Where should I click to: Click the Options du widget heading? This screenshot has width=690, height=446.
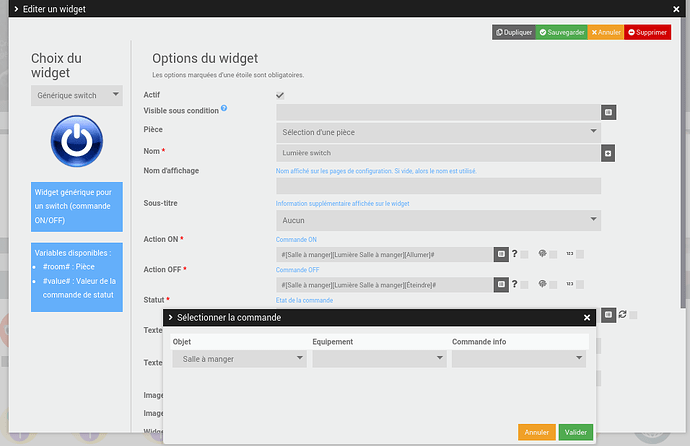[205, 58]
